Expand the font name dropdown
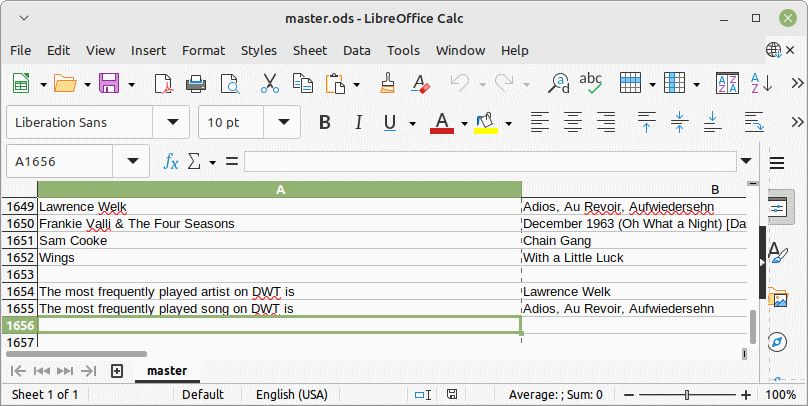Image resolution: width=808 pixels, height=406 pixels. [172, 123]
